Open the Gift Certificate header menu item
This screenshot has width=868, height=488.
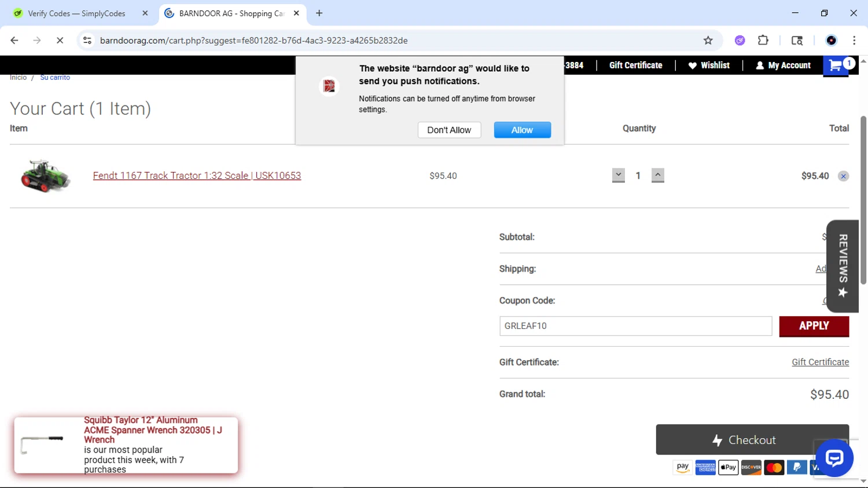[635, 65]
